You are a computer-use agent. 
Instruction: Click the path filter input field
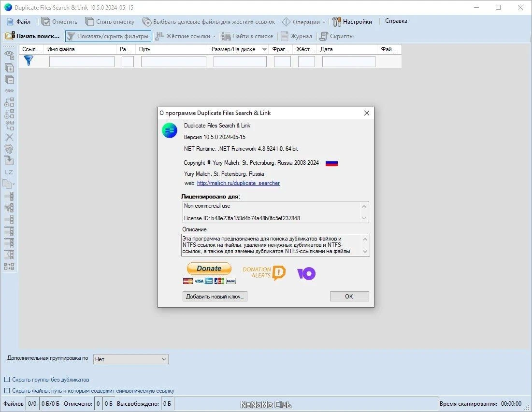[x=173, y=61]
